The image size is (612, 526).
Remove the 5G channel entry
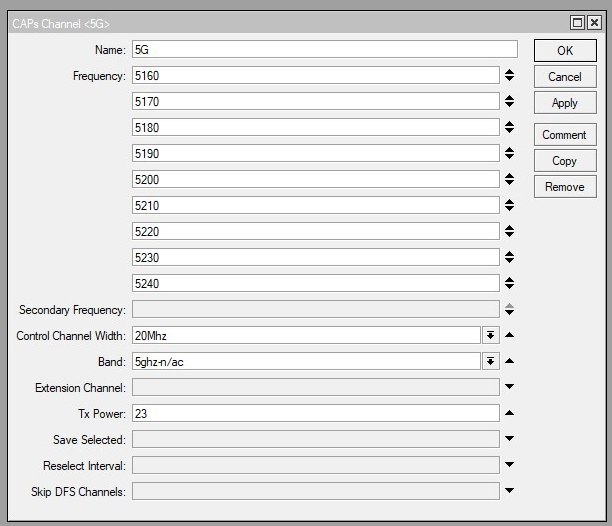click(565, 187)
